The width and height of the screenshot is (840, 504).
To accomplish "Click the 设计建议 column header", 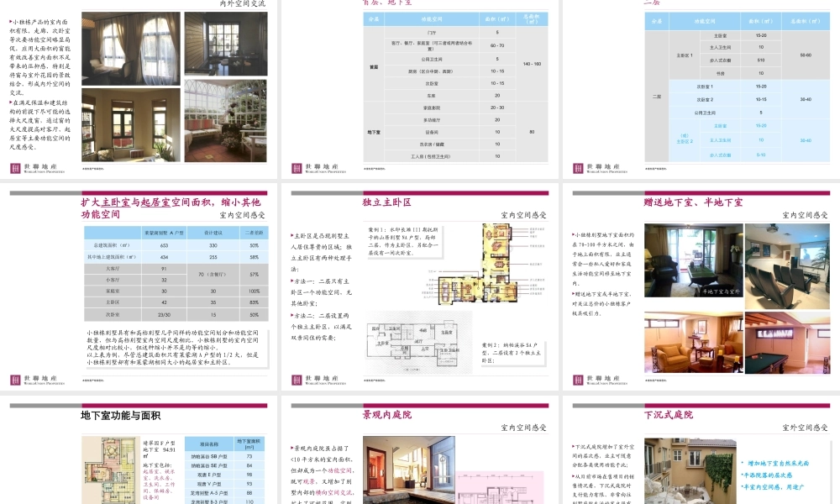I will coord(213,233).
